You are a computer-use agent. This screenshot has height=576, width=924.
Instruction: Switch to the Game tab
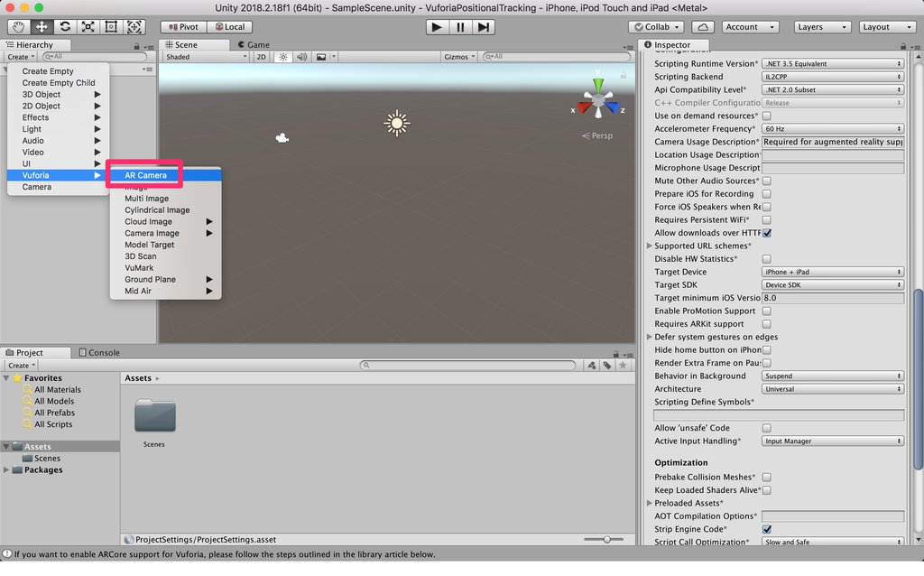point(254,45)
